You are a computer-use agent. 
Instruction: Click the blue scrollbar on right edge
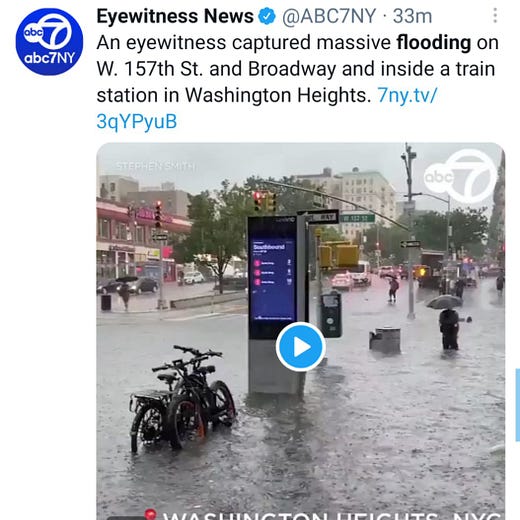tap(518, 405)
